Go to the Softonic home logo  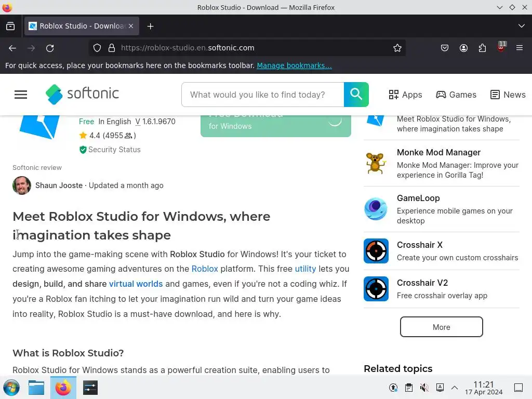point(83,94)
